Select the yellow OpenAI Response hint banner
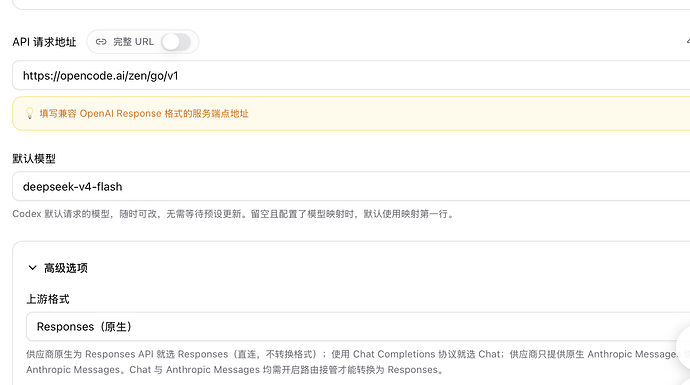The width and height of the screenshot is (690, 385). pos(351,114)
